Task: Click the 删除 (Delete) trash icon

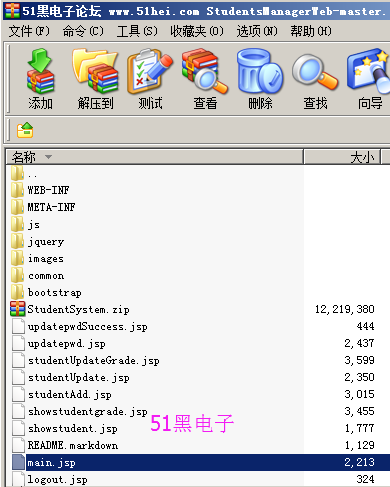Action: (x=260, y=71)
